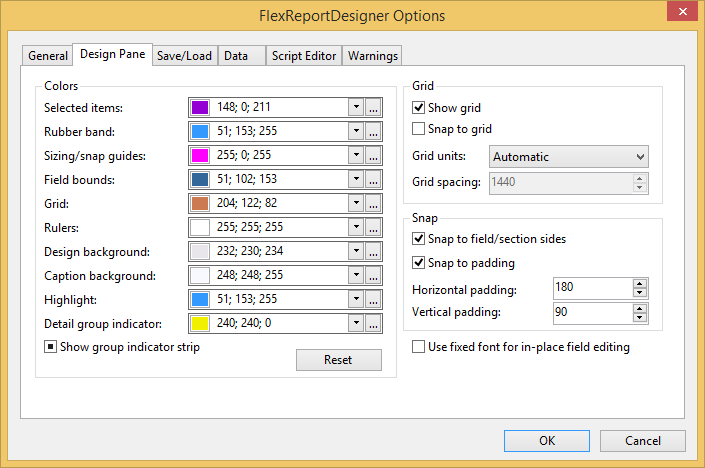Open ellipsis color dialog for Grid color

pyautogui.click(x=373, y=204)
